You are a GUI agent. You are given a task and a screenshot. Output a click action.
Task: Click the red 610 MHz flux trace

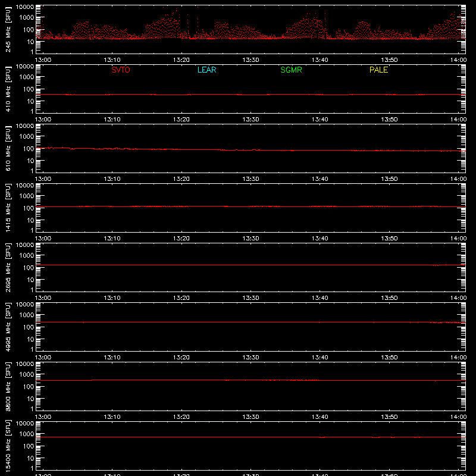250,150
